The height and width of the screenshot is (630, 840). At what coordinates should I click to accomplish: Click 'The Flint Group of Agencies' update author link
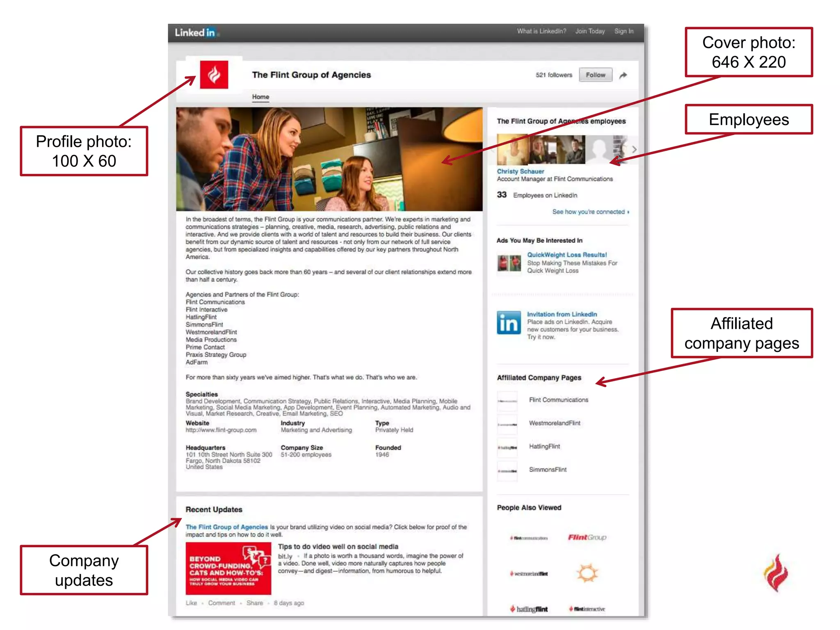[227, 527]
